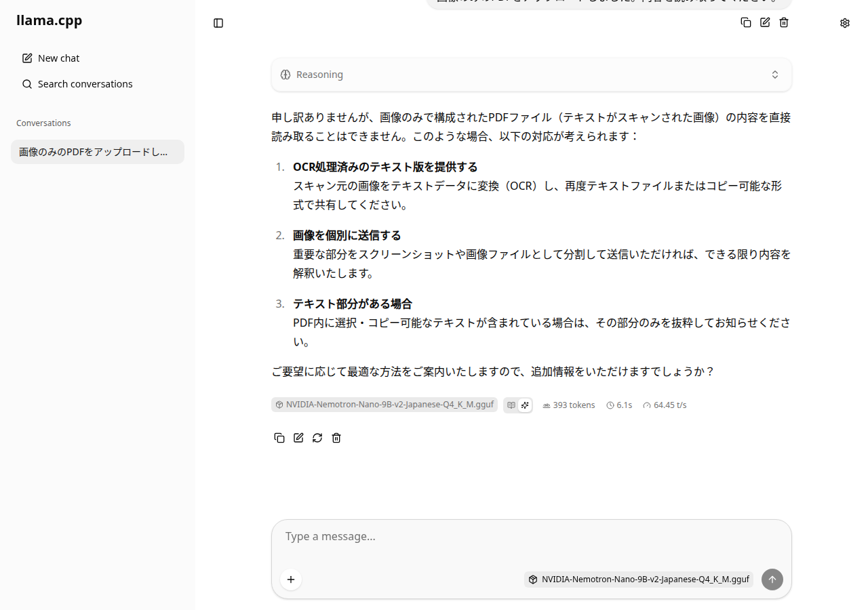Open attachments with the plus button
This screenshot has width=868, height=610.
point(291,579)
